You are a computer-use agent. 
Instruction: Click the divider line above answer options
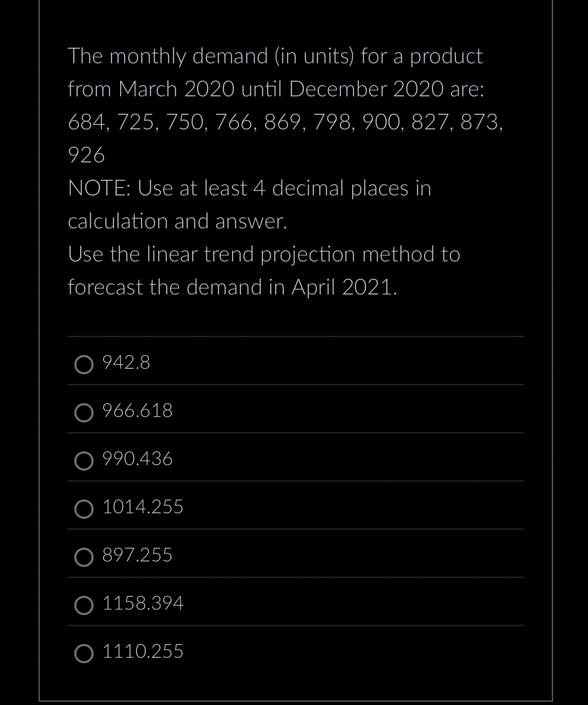coord(295,336)
